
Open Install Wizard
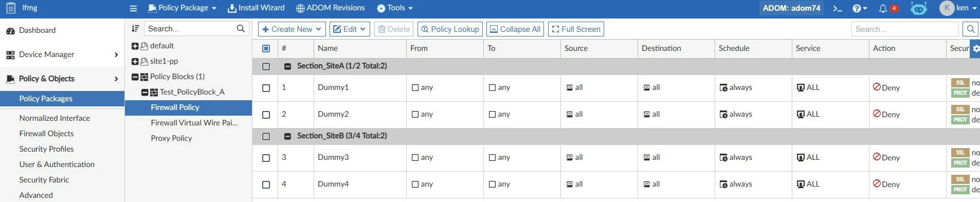tap(256, 8)
